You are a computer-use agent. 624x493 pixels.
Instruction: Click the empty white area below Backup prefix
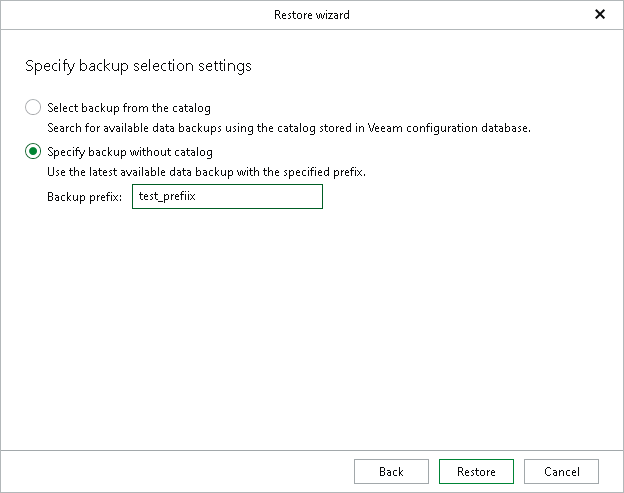coord(300,320)
